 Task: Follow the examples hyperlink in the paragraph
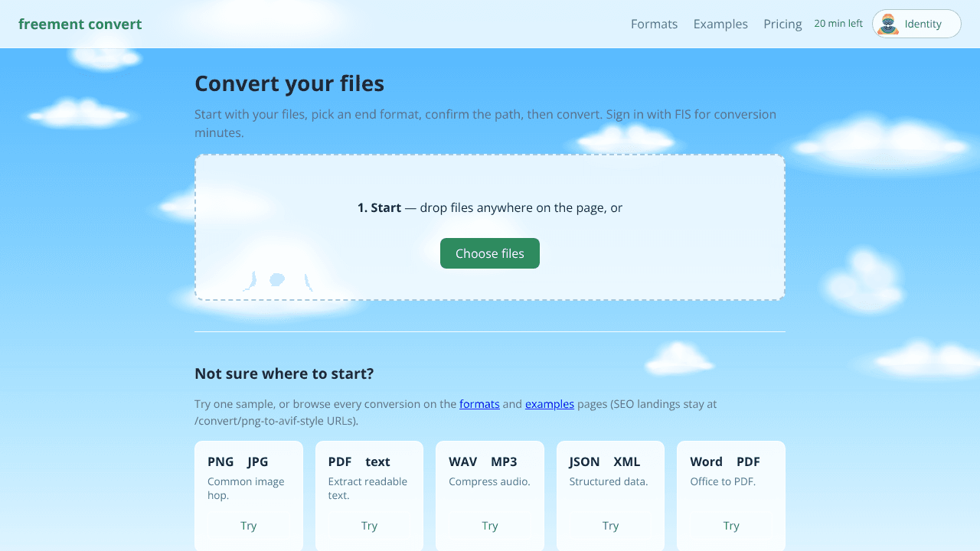[550, 404]
